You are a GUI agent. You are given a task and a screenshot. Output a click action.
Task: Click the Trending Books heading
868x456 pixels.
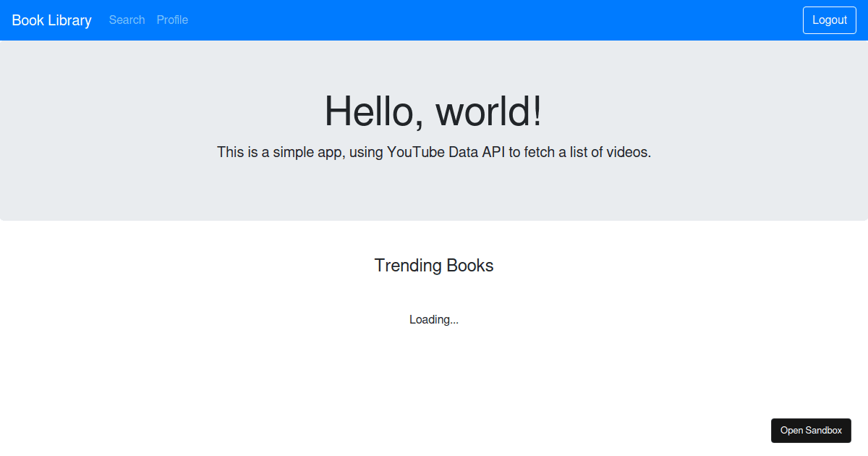[433, 266]
